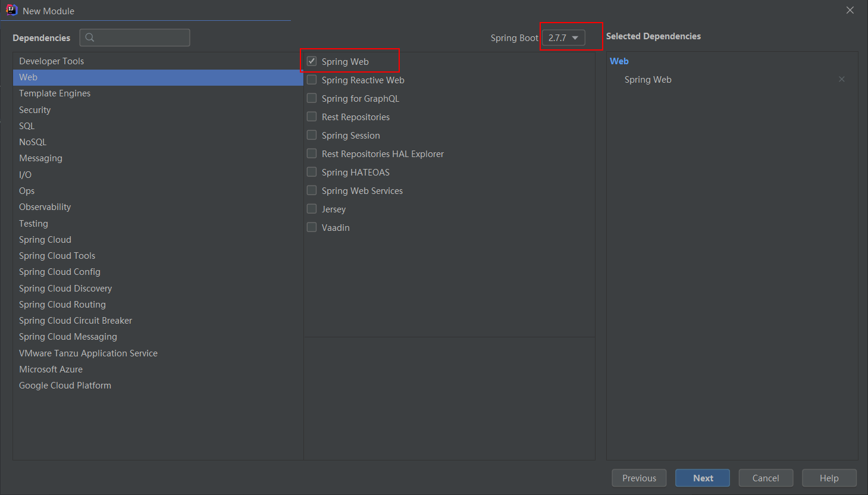Tick the Rest Repositories checkbox

312,117
